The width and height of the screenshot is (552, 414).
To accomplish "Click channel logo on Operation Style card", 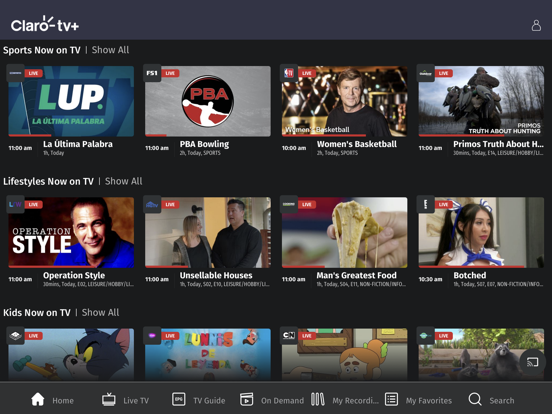I will click(15, 204).
